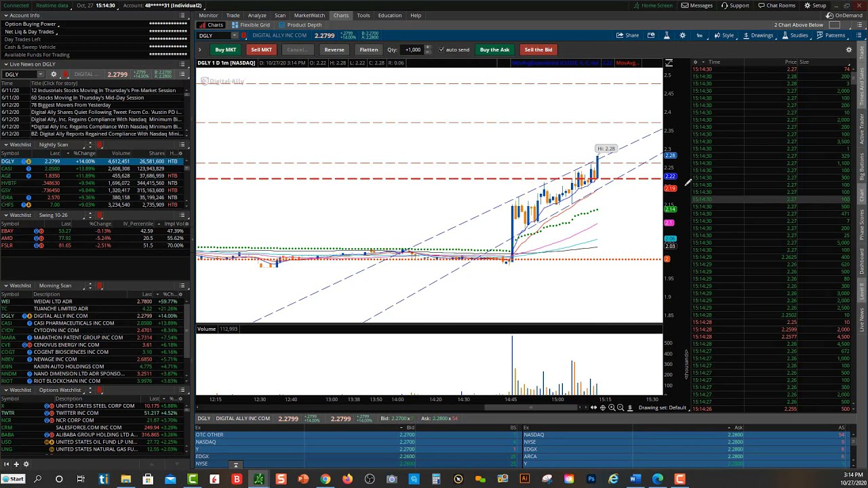Open news gadget symbol dropdown
This screenshot has height=488, width=868.
tap(41, 74)
